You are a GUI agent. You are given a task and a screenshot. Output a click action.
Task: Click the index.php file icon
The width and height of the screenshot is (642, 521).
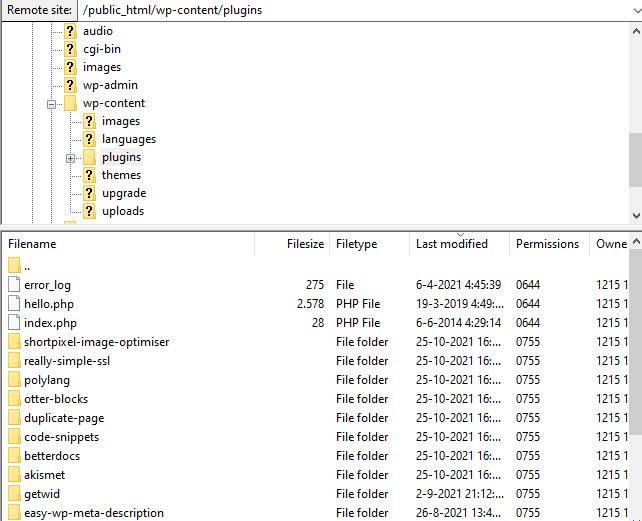(x=14, y=322)
